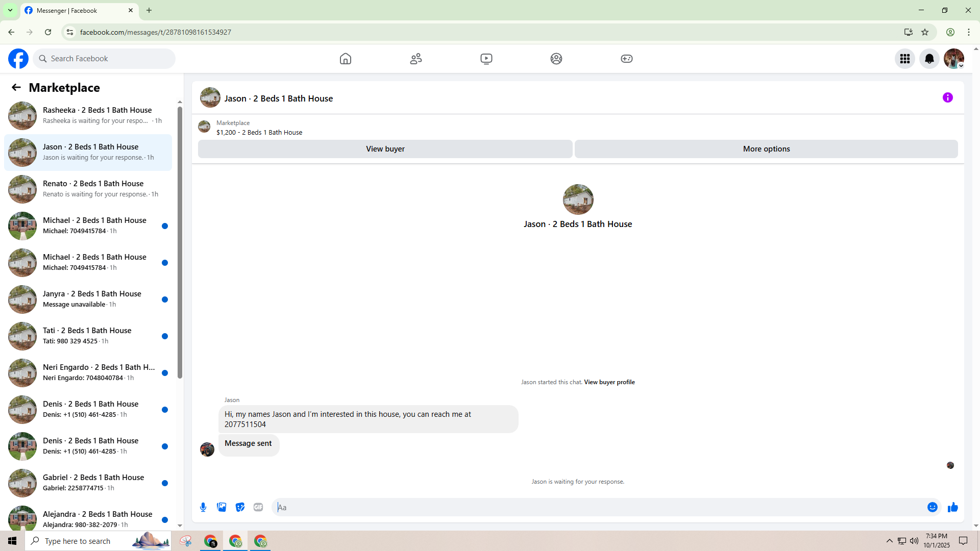
Task: Open Janyra's conversation
Action: point(88,299)
